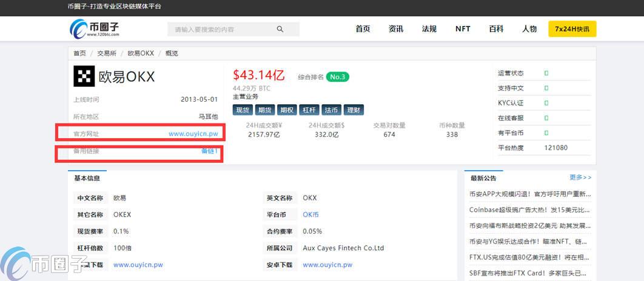Click the 期货 business tag
Viewport: 644px width, 281px height.
pos(266,110)
